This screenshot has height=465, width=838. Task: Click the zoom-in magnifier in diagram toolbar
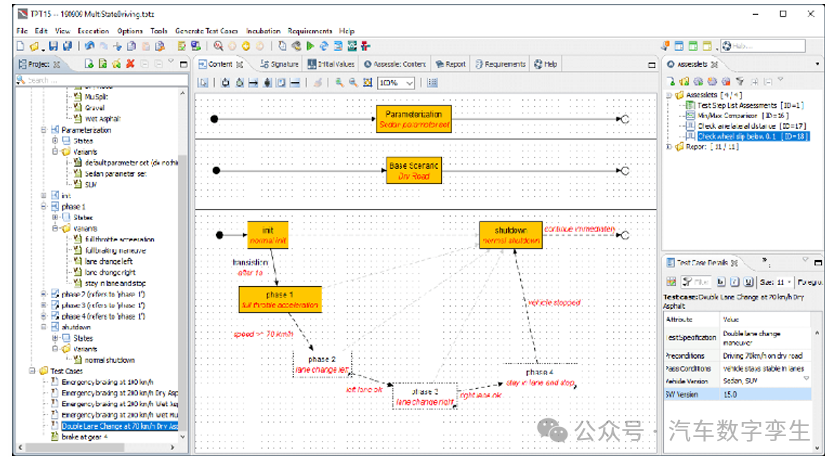click(339, 83)
